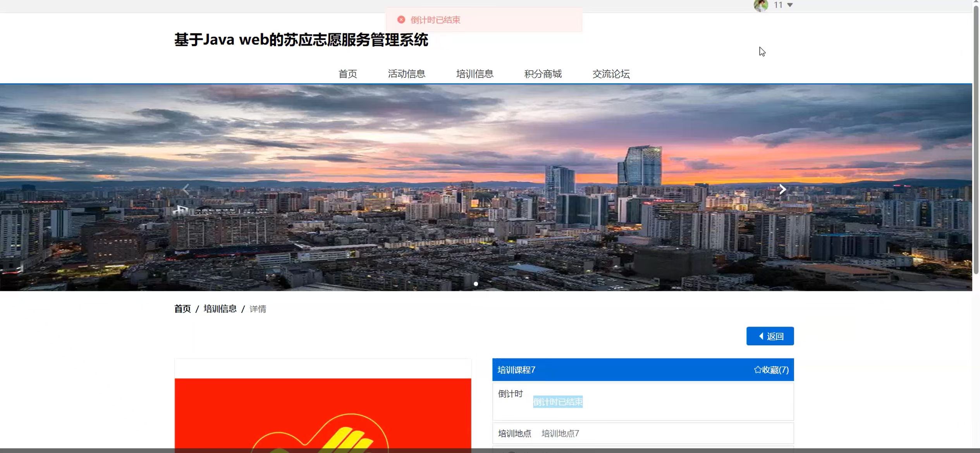
Task: Click the 首页 breadcrumb link
Action: (182, 309)
